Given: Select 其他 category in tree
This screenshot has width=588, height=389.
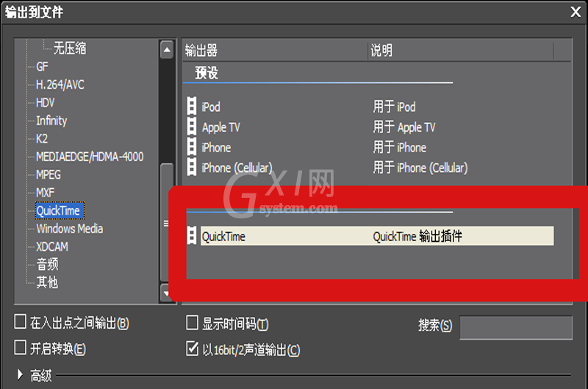Looking at the screenshot, I should [47, 282].
